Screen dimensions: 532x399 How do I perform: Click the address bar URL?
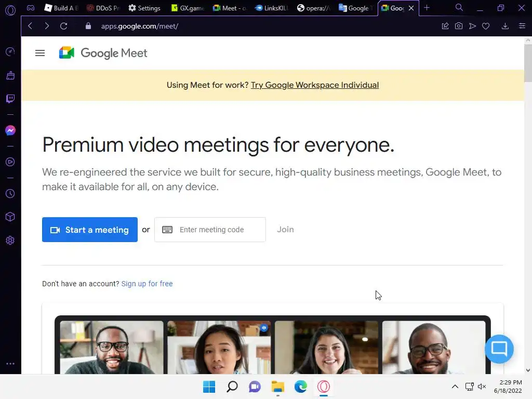click(139, 26)
